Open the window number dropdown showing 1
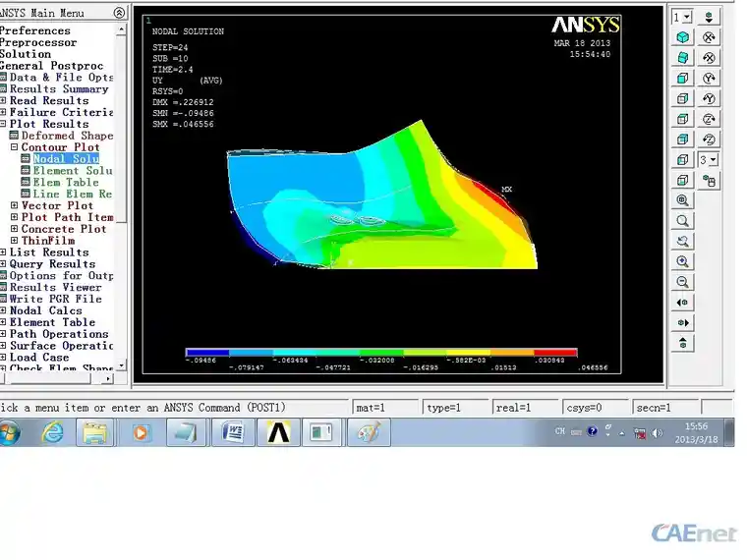Image resolution: width=747 pixels, height=560 pixels. tap(682, 17)
